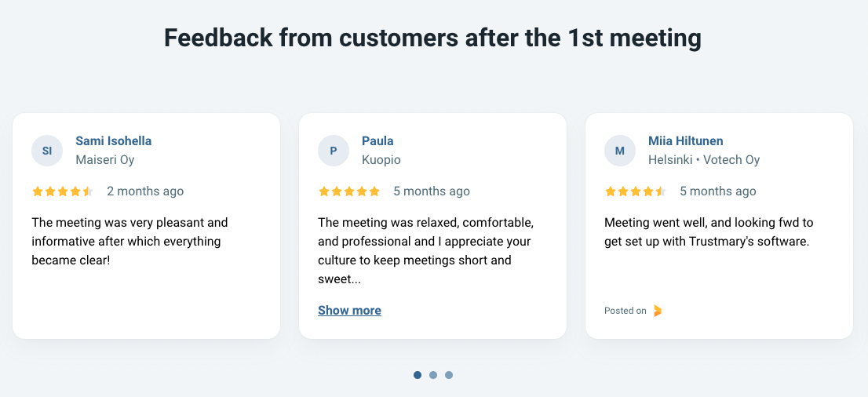868x397 pixels.
Task: Click Miia Hiltunen's M avatar circle
Action: tap(620, 151)
